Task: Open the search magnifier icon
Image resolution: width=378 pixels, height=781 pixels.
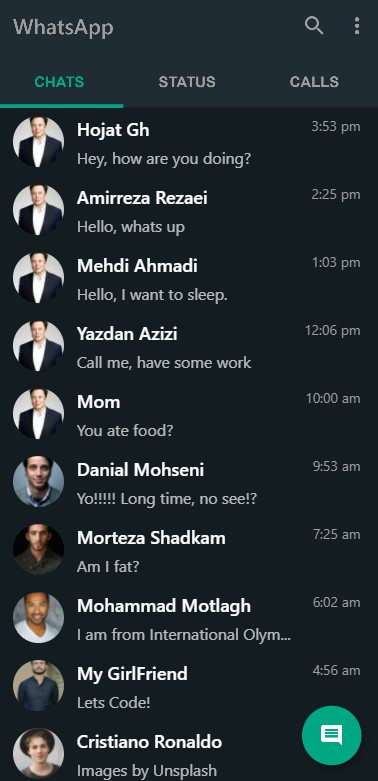Action: tap(314, 25)
